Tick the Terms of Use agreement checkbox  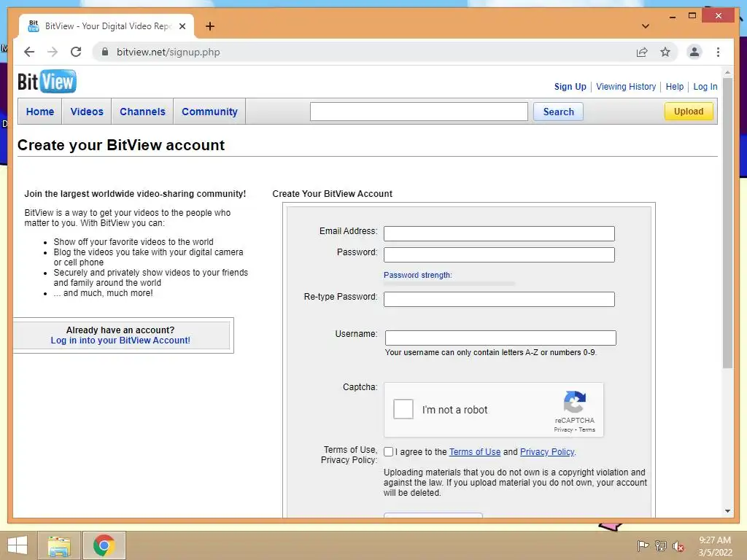coord(388,451)
